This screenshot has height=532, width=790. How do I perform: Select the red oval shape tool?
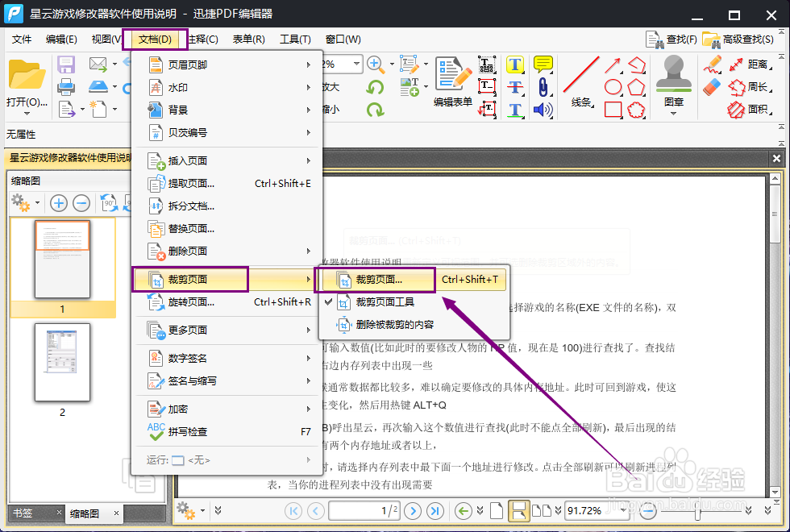tap(613, 87)
